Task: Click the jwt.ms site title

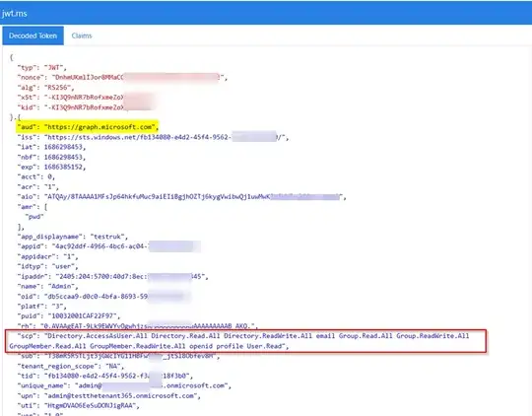Action: 14,14
